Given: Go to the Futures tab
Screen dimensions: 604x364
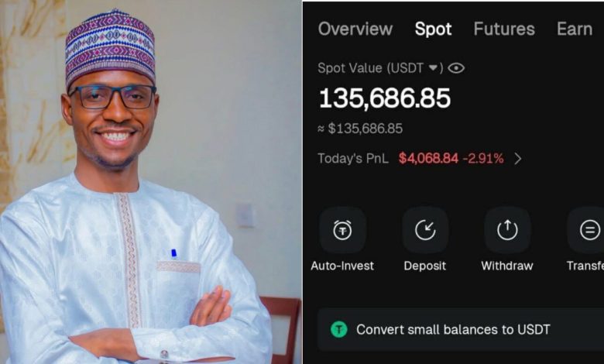Looking at the screenshot, I should click(x=504, y=29).
